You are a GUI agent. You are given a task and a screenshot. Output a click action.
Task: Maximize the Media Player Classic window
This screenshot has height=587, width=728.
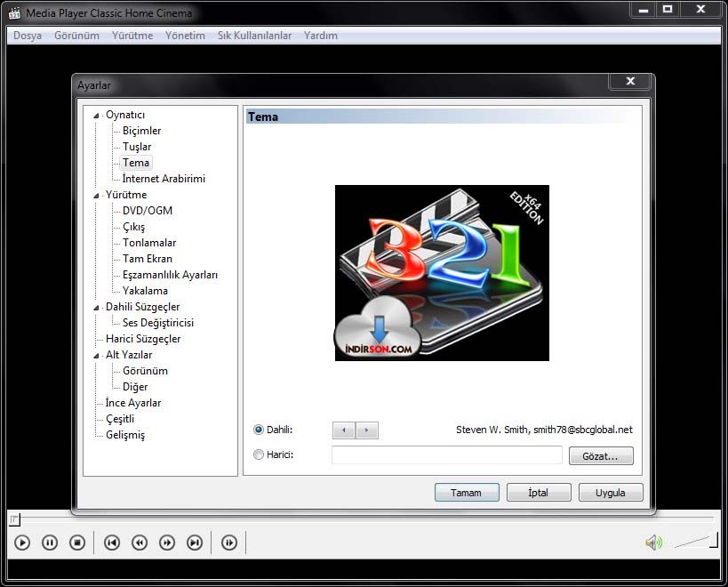point(668,10)
